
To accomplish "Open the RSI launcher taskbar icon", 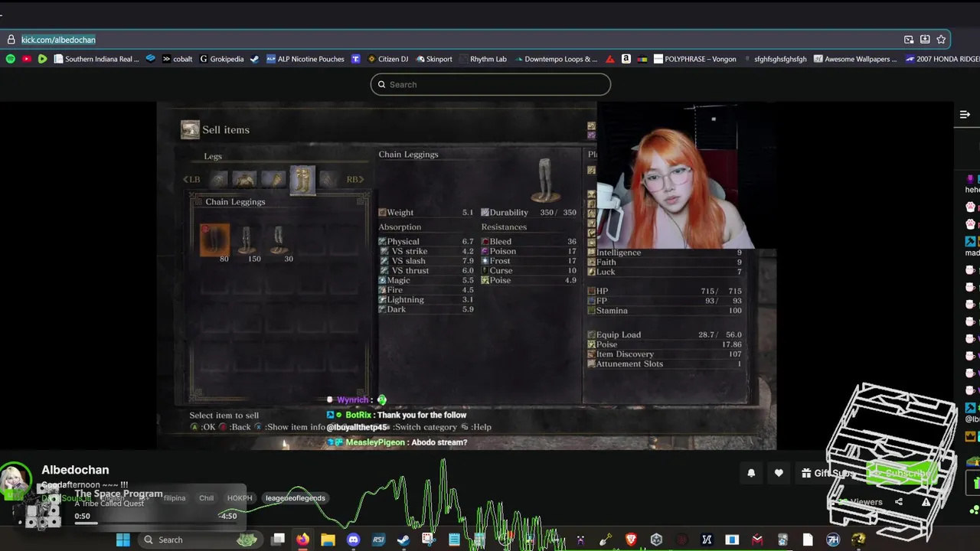I will 378,540.
